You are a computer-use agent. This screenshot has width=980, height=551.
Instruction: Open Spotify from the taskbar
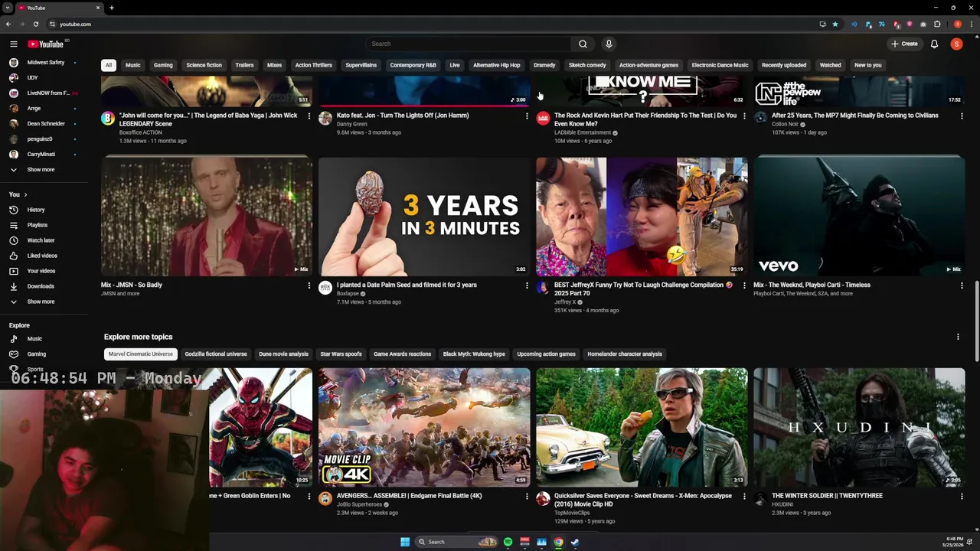pos(508,542)
